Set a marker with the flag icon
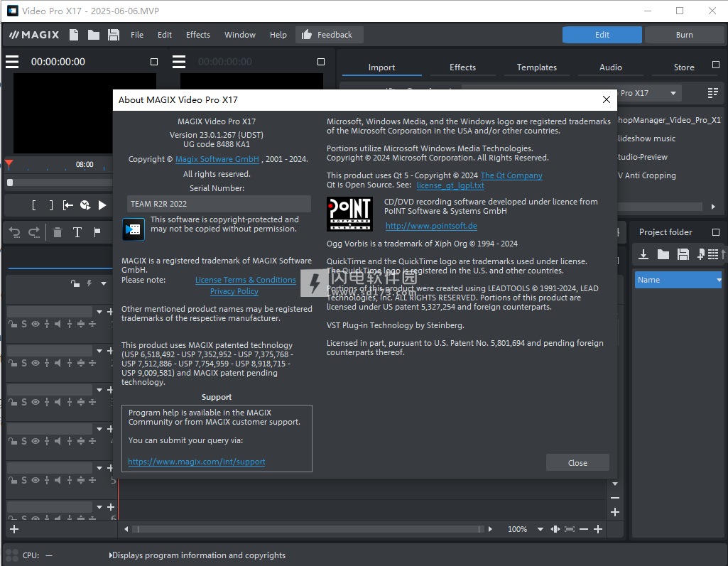 97,232
